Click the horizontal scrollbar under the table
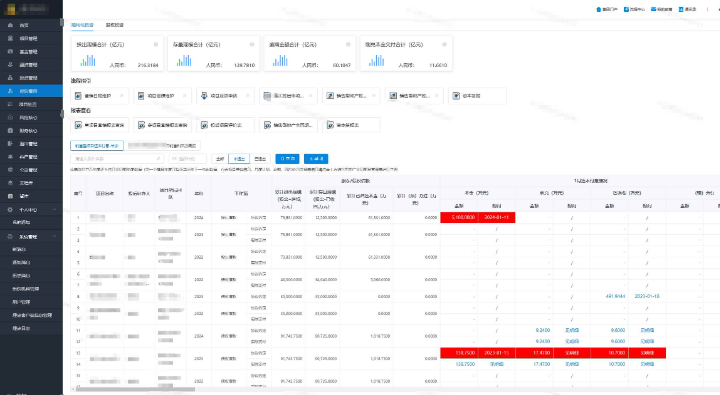 135,389
